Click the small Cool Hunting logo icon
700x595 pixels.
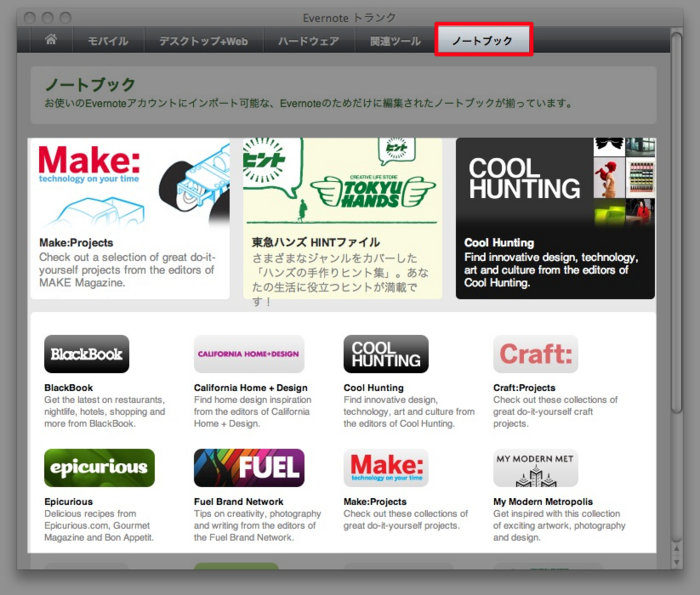(x=386, y=354)
